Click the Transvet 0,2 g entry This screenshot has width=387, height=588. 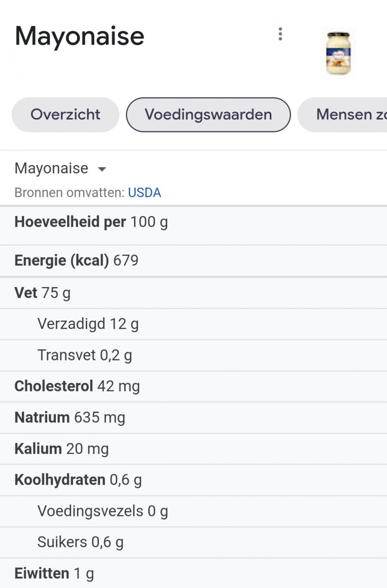84,355
